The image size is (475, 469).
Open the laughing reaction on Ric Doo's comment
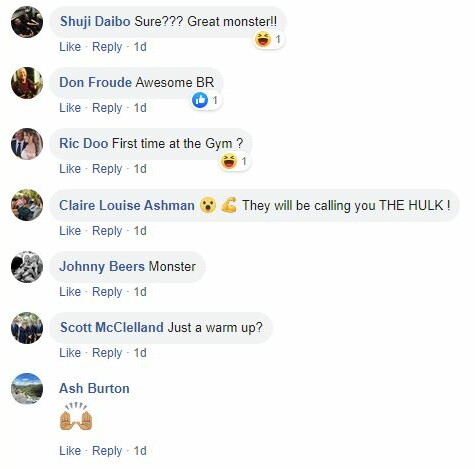click(x=234, y=161)
